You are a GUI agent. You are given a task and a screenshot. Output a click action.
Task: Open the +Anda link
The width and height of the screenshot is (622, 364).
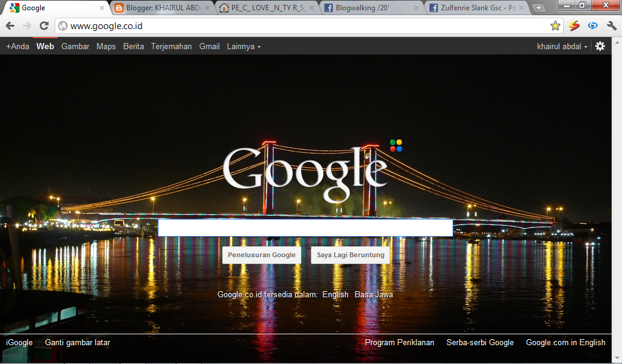tap(18, 46)
